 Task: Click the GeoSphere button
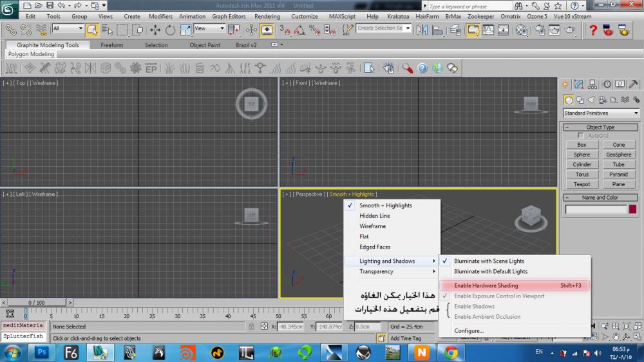[618, 155]
